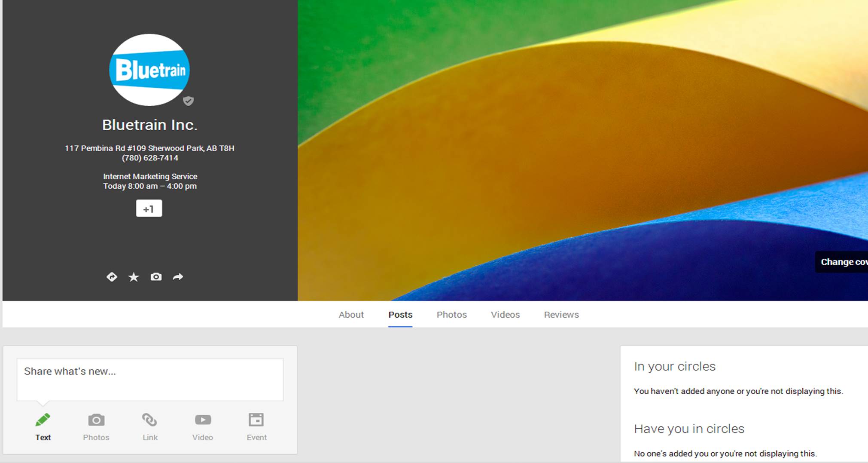Click the Have you in circles heading
This screenshot has height=463, width=868.
pyautogui.click(x=689, y=429)
